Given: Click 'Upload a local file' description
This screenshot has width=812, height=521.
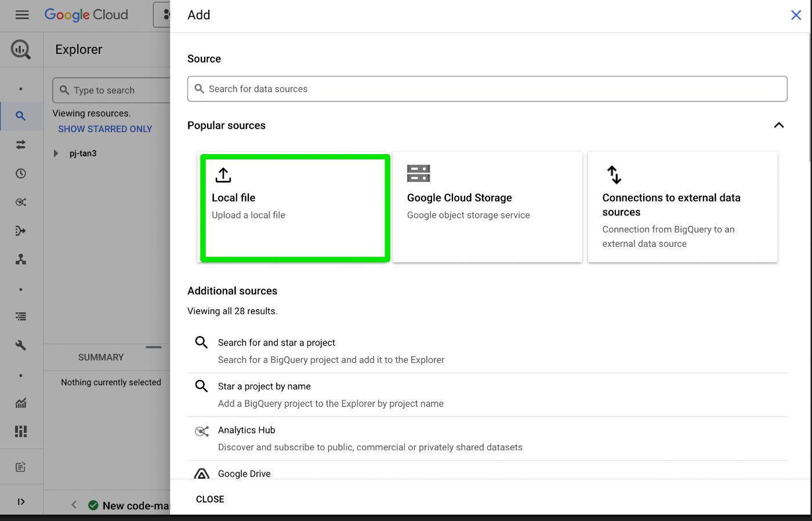Looking at the screenshot, I should 248,215.
